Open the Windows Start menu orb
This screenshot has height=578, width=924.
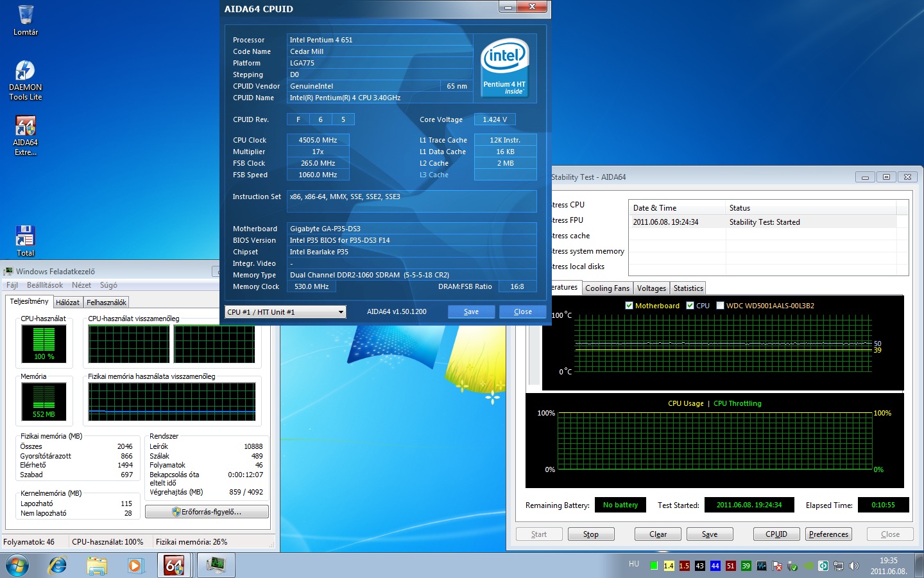17,566
